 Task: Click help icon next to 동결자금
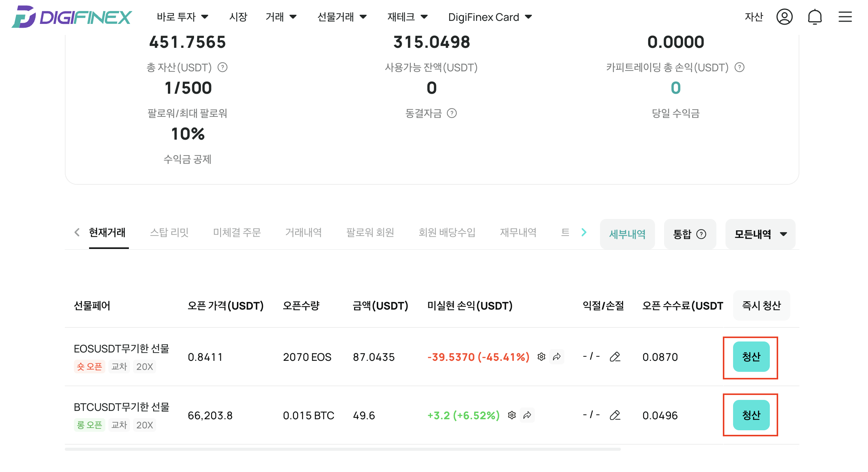click(x=452, y=113)
